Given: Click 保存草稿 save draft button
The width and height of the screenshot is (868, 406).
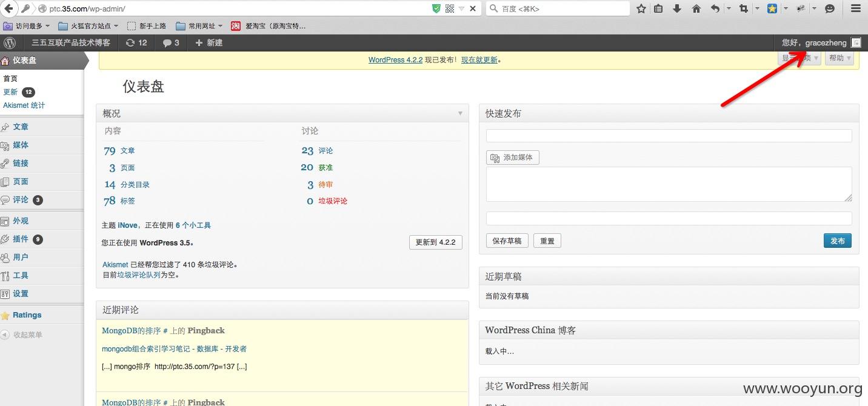Looking at the screenshot, I should [x=507, y=241].
